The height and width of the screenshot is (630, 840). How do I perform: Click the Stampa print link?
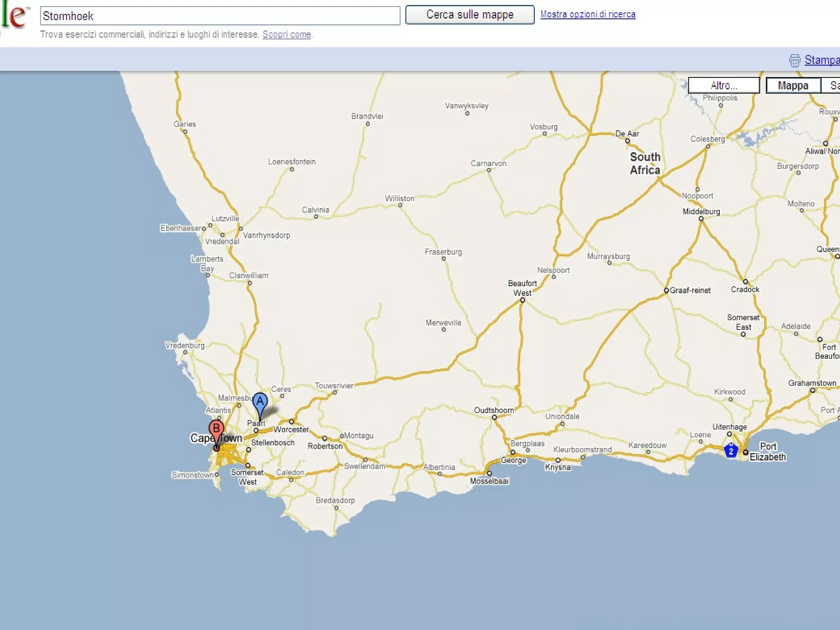click(822, 60)
